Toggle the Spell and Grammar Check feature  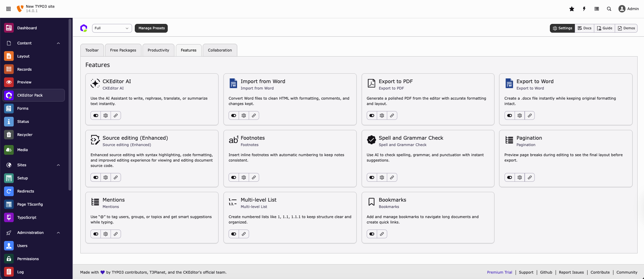point(372,178)
